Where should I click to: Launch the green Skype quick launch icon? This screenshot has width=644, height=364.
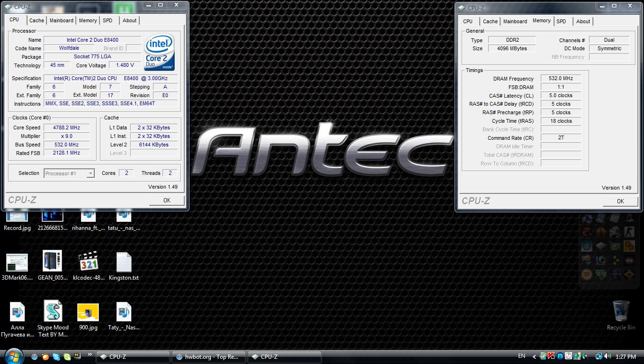67,357
